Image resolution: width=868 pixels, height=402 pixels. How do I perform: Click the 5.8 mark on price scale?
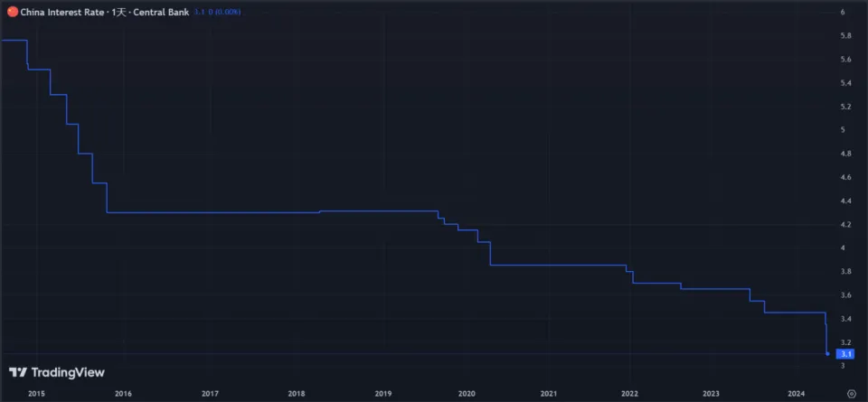845,35
